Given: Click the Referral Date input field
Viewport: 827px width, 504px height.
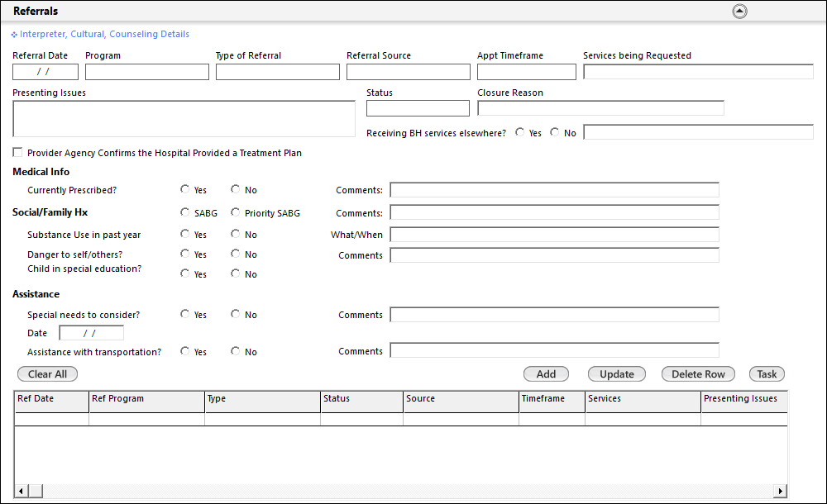Looking at the screenshot, I should (45, 72).
